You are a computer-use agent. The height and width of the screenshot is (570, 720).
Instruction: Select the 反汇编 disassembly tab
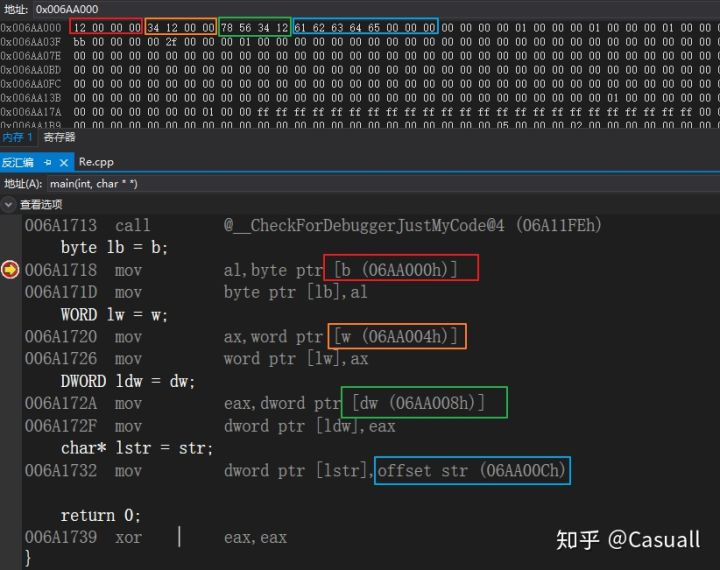point(17,162)
